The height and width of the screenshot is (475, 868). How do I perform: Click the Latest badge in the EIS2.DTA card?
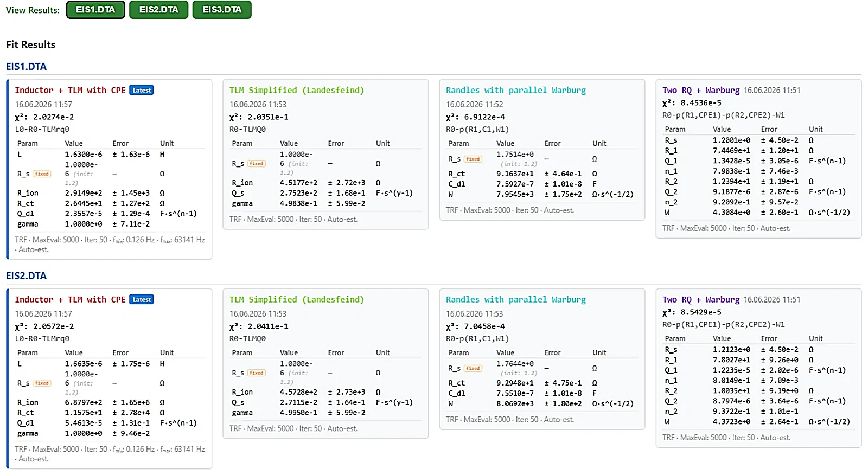tap(142, 299)
